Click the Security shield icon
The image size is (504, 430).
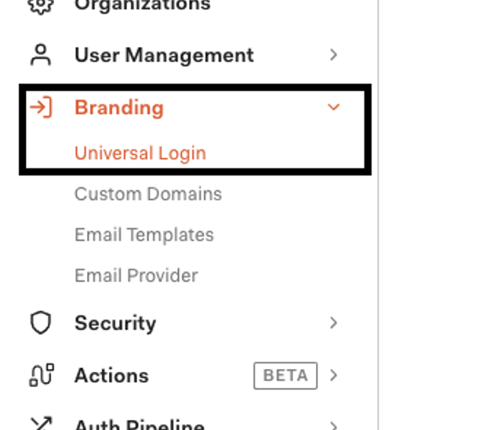(40, 323)
